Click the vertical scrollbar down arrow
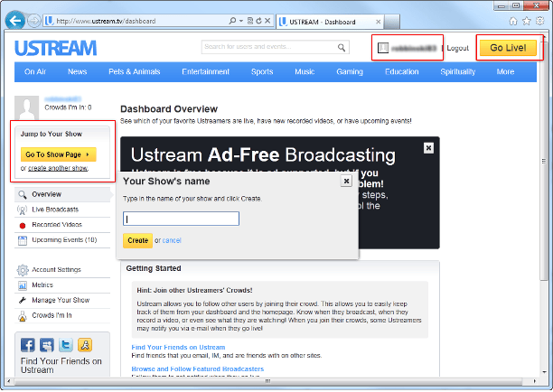 point(545,372)
